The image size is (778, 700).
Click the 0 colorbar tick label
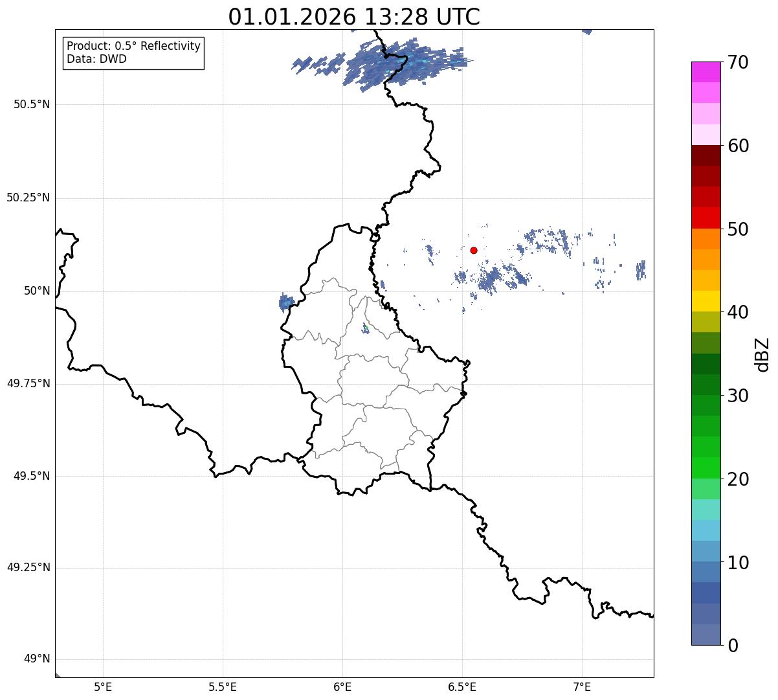point(733,646)
